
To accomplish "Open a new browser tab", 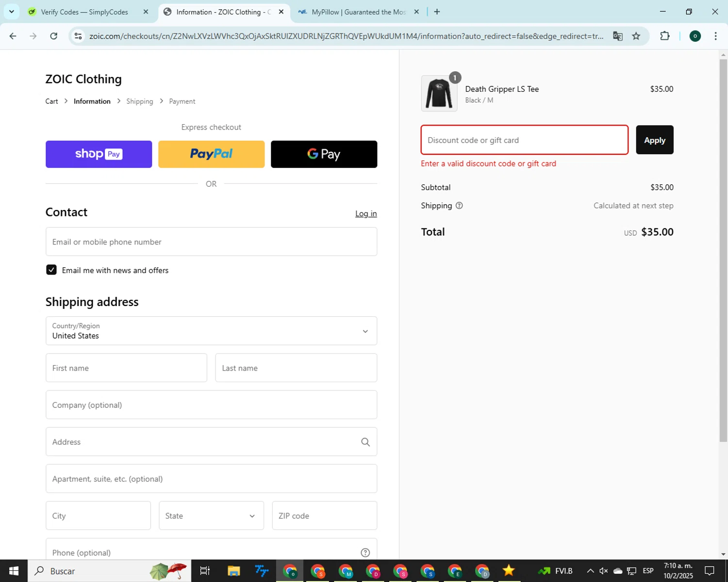I will tap(437, 12).
